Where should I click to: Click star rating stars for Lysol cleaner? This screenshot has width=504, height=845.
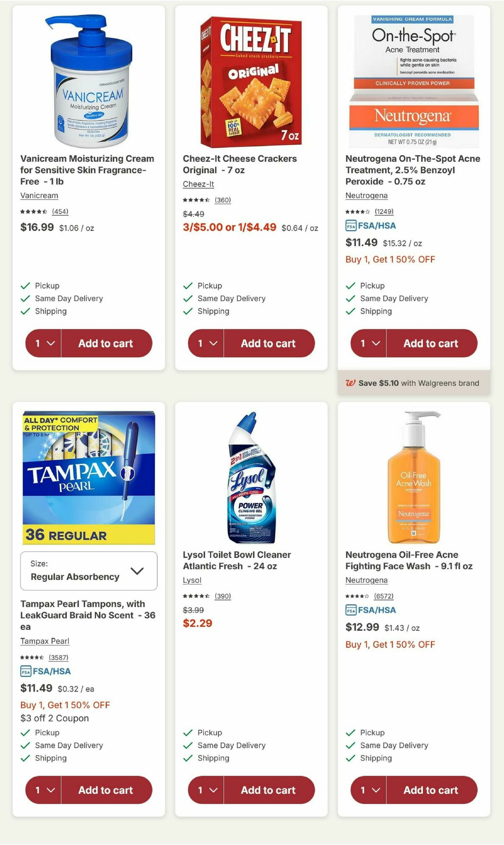pos(195,595)
